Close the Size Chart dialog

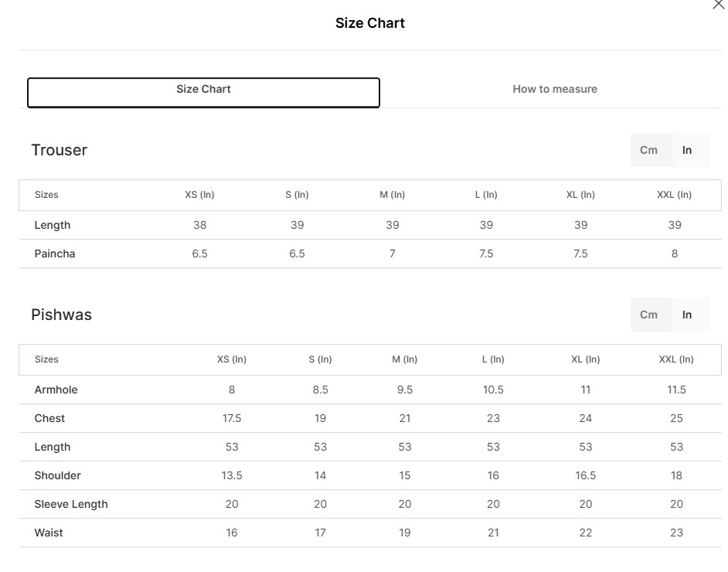coord(717,5)
